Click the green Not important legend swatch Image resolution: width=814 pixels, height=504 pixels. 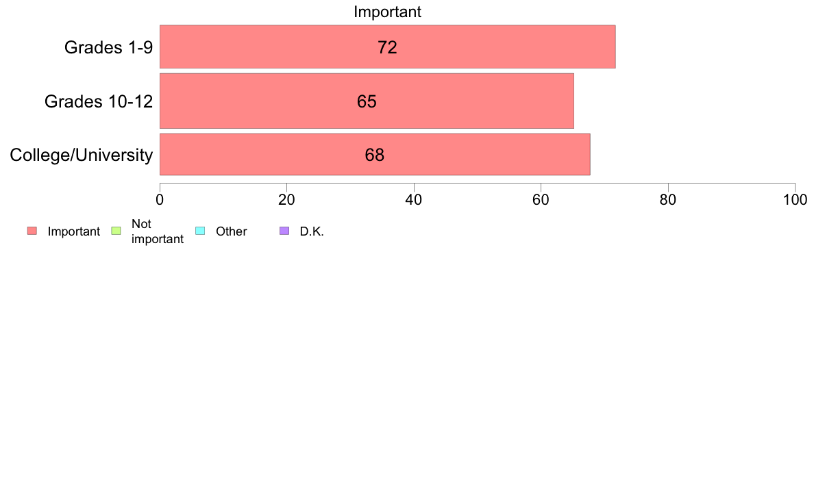[x=116, y=231]
